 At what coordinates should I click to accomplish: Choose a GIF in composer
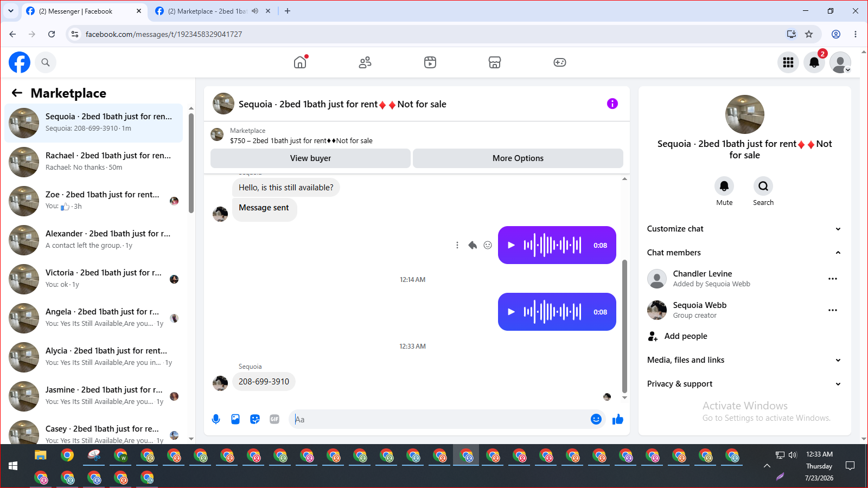pos(275,419)
